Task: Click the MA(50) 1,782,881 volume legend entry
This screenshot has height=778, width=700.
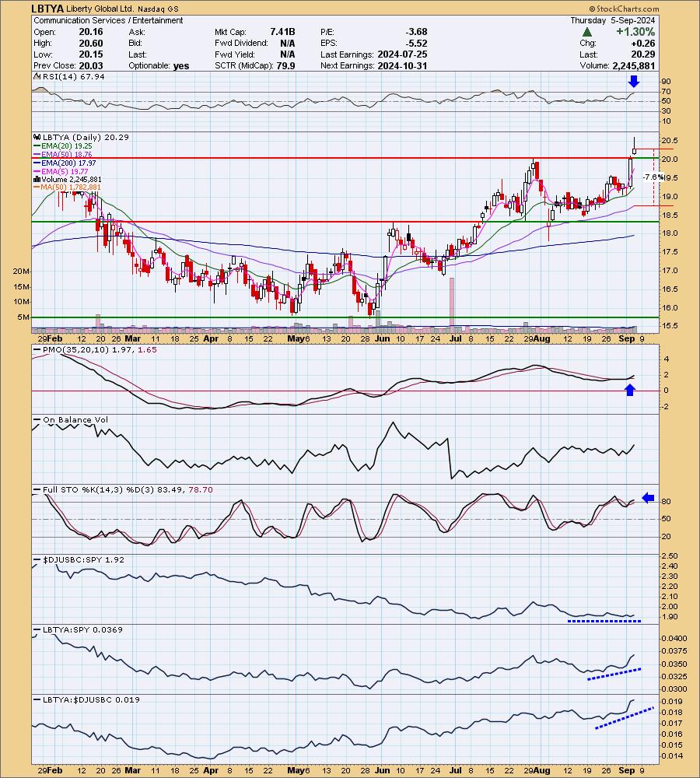Action: click(67, 187)
